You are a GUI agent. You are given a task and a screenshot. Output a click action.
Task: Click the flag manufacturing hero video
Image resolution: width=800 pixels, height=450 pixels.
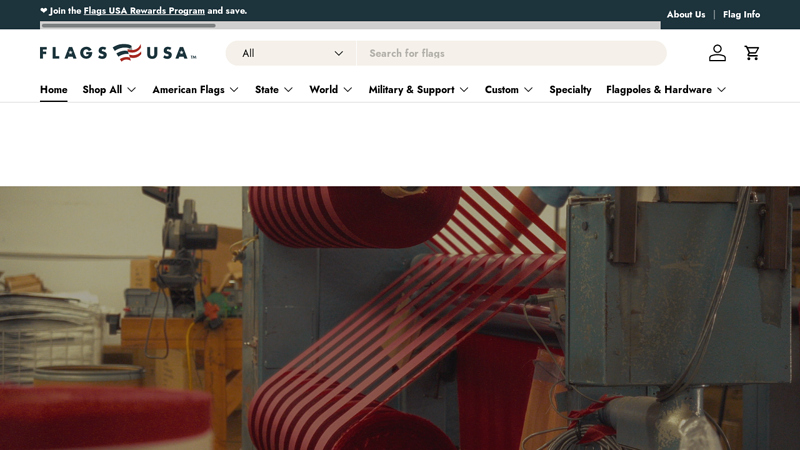pyautogui.click(x=400, y=318)
